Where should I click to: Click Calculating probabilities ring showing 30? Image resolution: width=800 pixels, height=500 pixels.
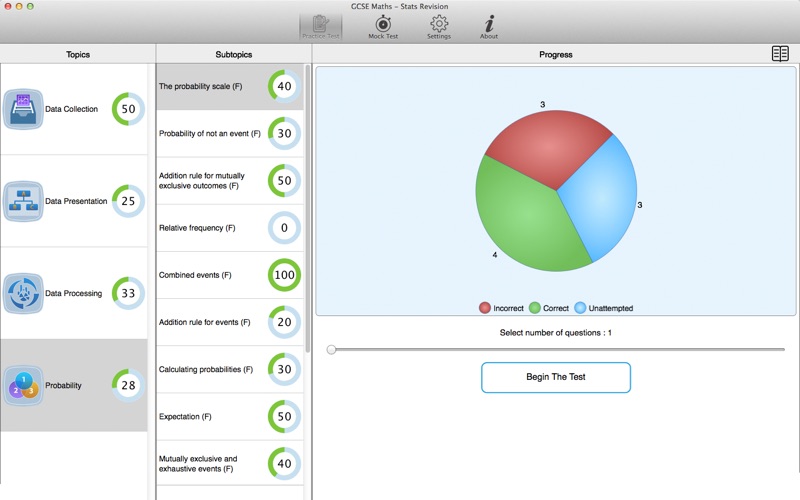284,369
